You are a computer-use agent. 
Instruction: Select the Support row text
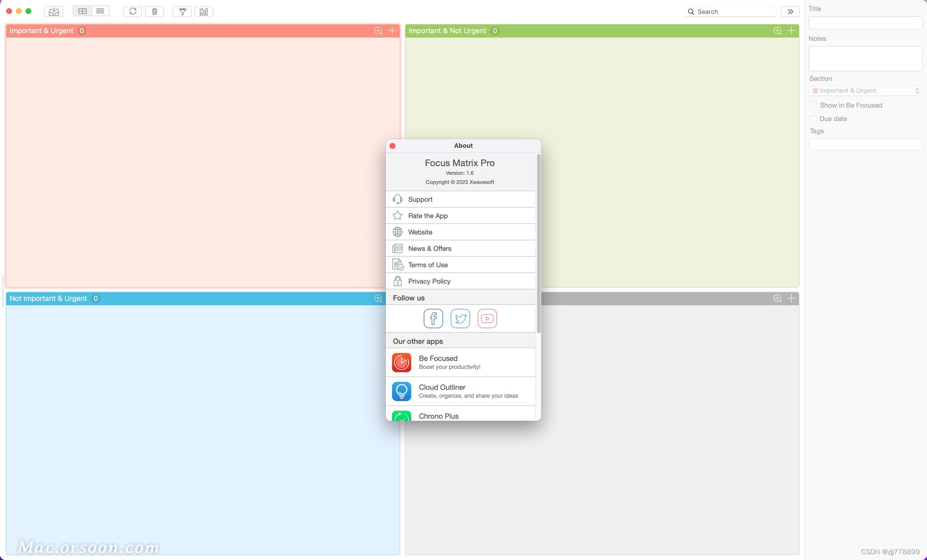421,199
